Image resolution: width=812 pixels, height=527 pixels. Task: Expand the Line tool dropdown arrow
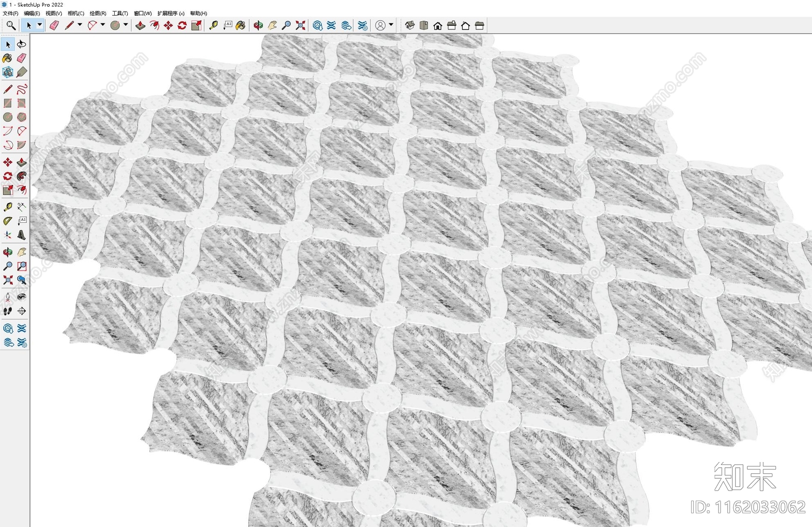(80, 25)
